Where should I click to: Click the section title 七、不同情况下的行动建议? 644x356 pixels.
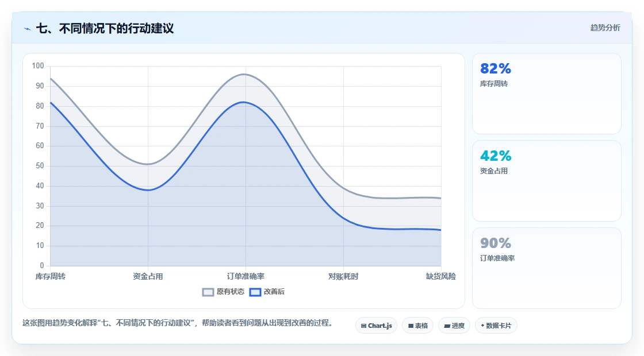tap(105, 28)
